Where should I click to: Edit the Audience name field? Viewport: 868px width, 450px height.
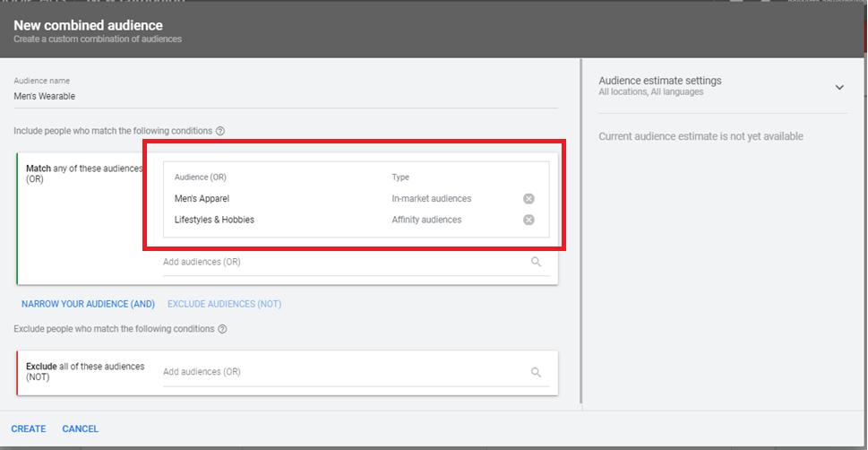pyautogui.click(x=286, y=96)
